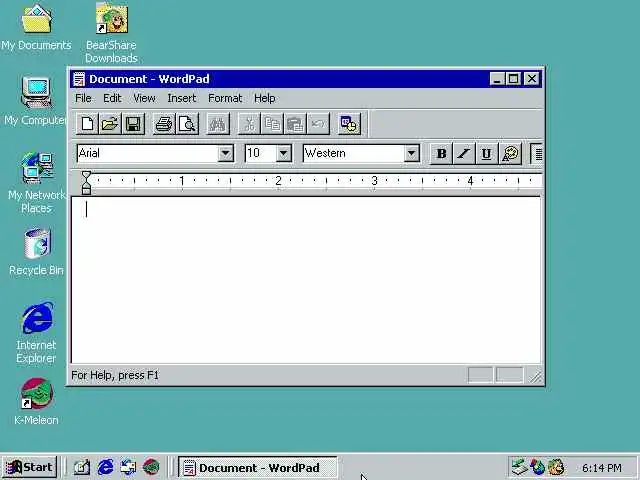Click the window resize grip in status bar
The height and width of the screenshot is (480, 640).
(x=535, y=376)
